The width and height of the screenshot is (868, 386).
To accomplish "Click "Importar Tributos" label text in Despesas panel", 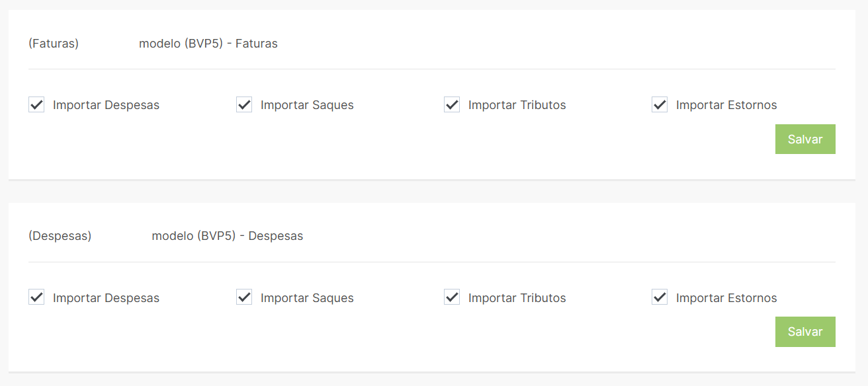I will pos(517,298).
